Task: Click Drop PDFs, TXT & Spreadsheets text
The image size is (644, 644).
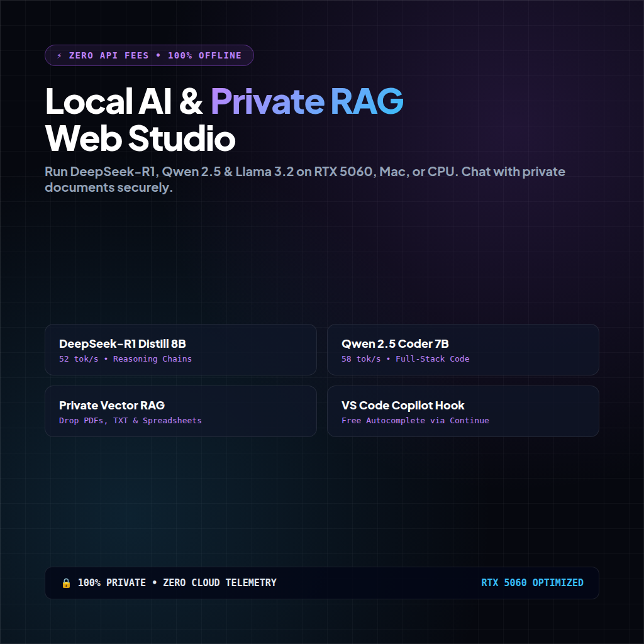Action: (130, 421)
